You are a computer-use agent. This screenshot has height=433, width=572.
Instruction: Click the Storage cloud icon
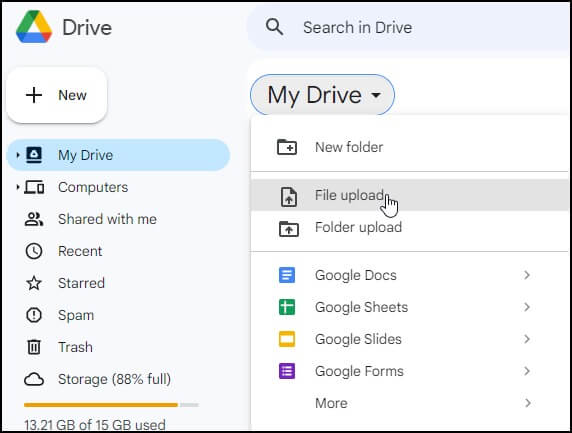tap(34, 379)
